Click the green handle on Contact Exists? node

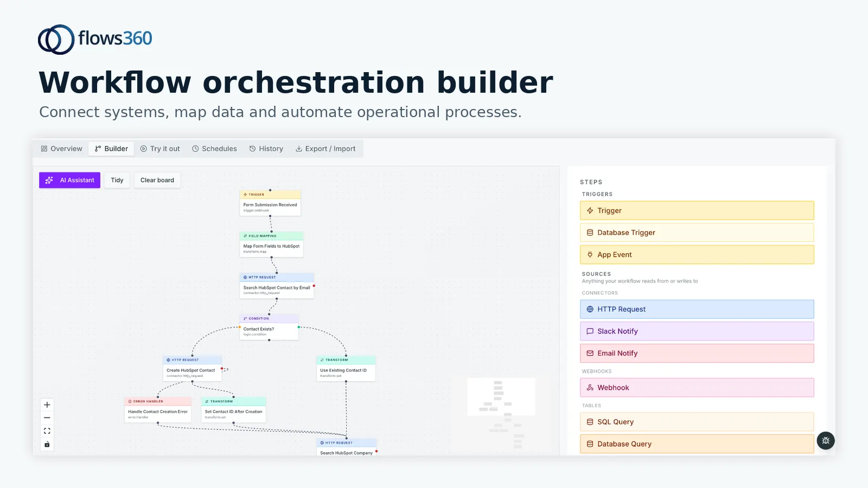tap(299, 327)
